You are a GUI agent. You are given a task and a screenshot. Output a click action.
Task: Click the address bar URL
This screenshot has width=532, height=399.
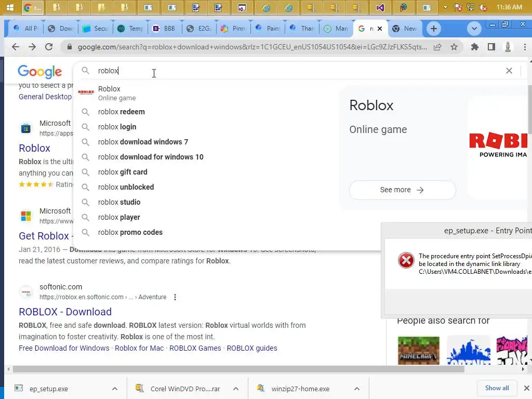(x=252, y=47)
